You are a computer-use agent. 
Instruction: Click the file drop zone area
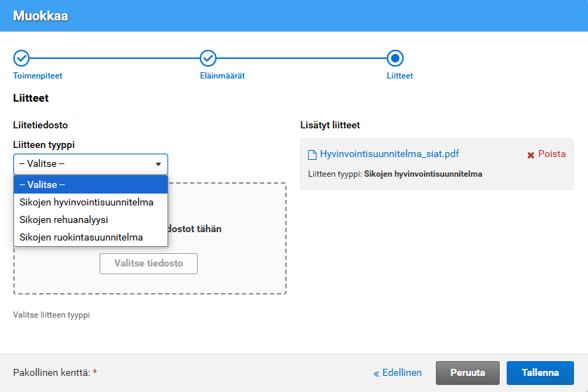coord(231,277)
